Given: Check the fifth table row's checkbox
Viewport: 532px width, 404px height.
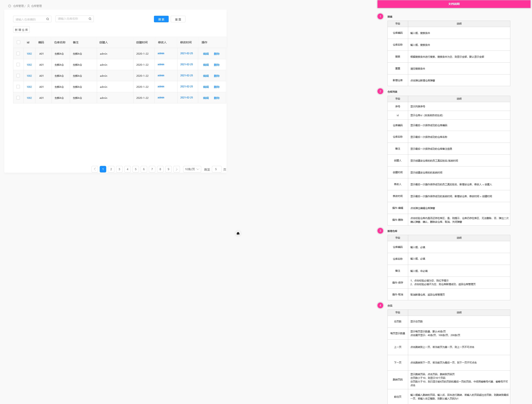Looking at the screenshot, I should (x=18, y=98).
